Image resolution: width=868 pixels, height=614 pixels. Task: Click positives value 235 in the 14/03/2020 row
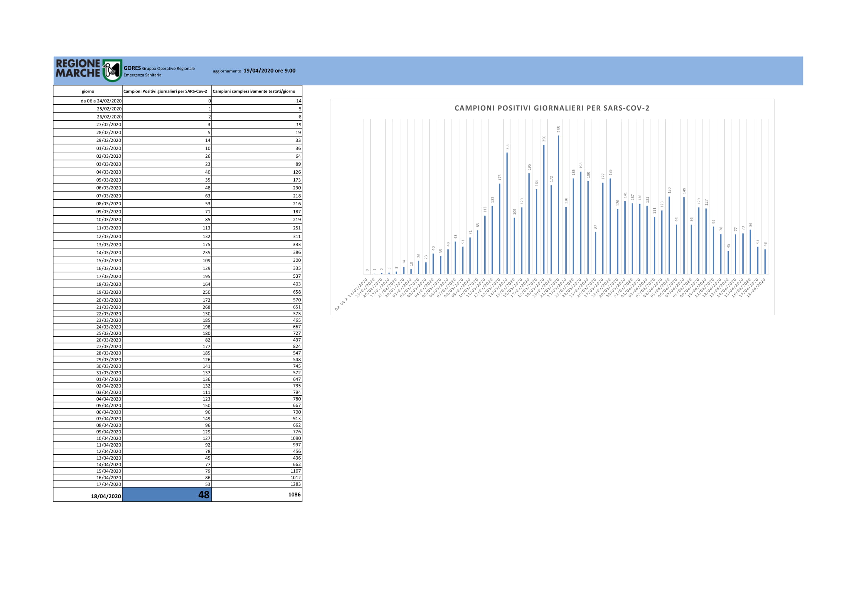(167, 252)
